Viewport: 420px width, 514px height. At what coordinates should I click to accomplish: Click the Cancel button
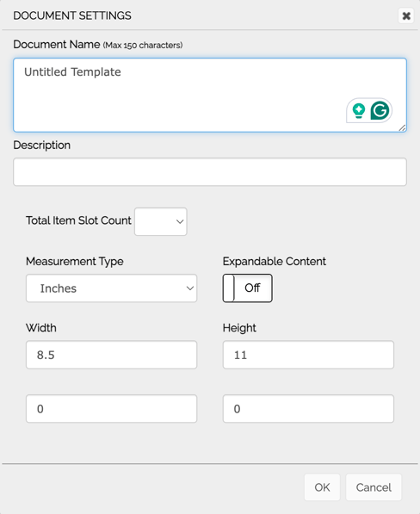click(x=374, y=487)
